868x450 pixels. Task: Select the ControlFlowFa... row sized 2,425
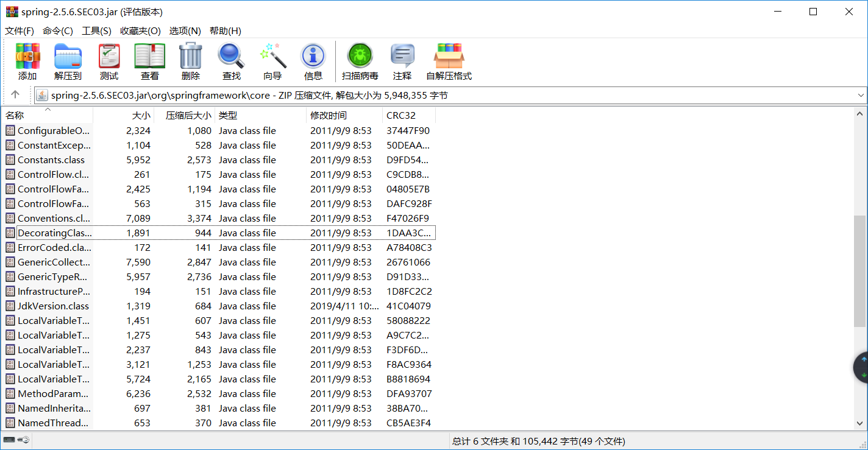[219, 189]
